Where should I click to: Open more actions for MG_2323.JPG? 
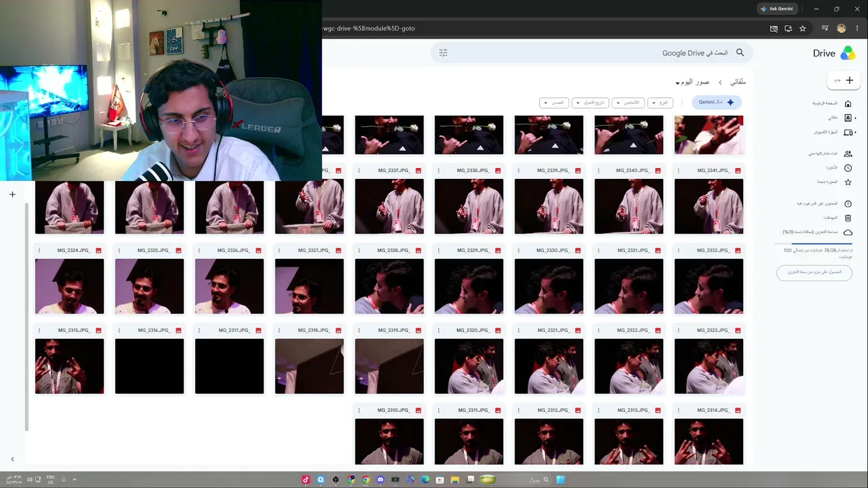(x=678, y=331)
